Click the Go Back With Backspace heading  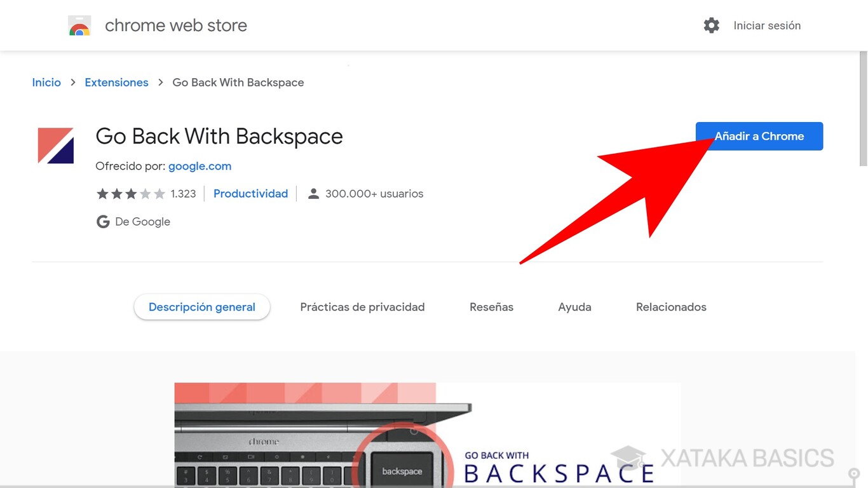pos(219,137)
